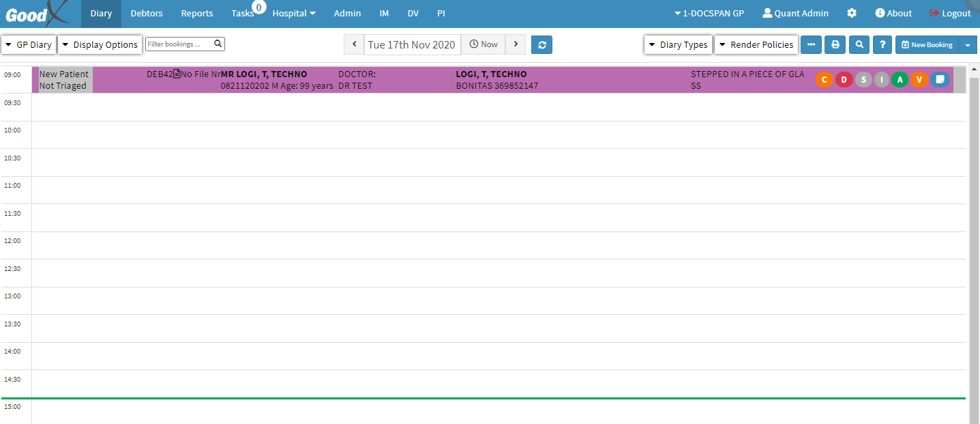Toggle the red D status badge
Screen dimensions: 980x424
844,80
